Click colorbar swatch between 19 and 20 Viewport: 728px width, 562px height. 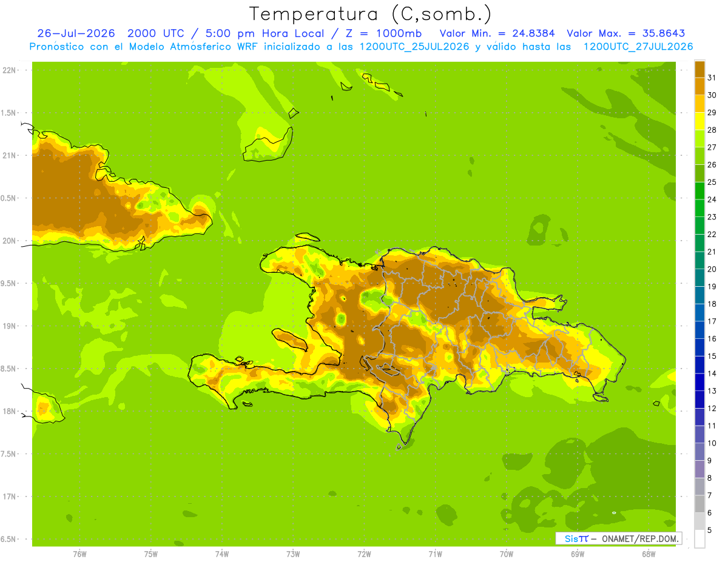click(699, 278)
